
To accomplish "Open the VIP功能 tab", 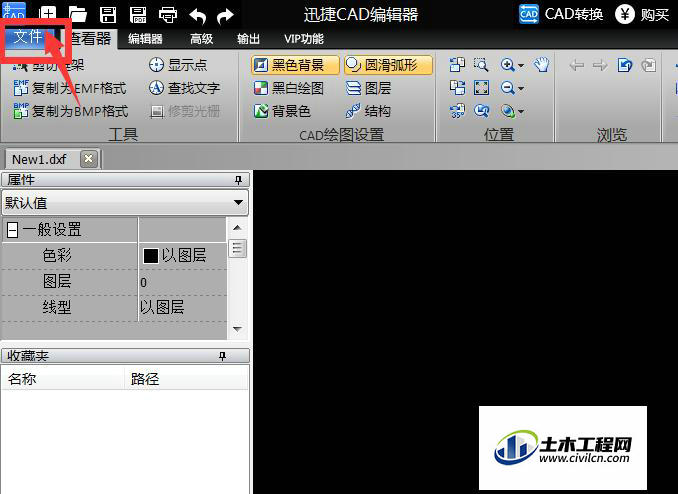I will point(304,39).
